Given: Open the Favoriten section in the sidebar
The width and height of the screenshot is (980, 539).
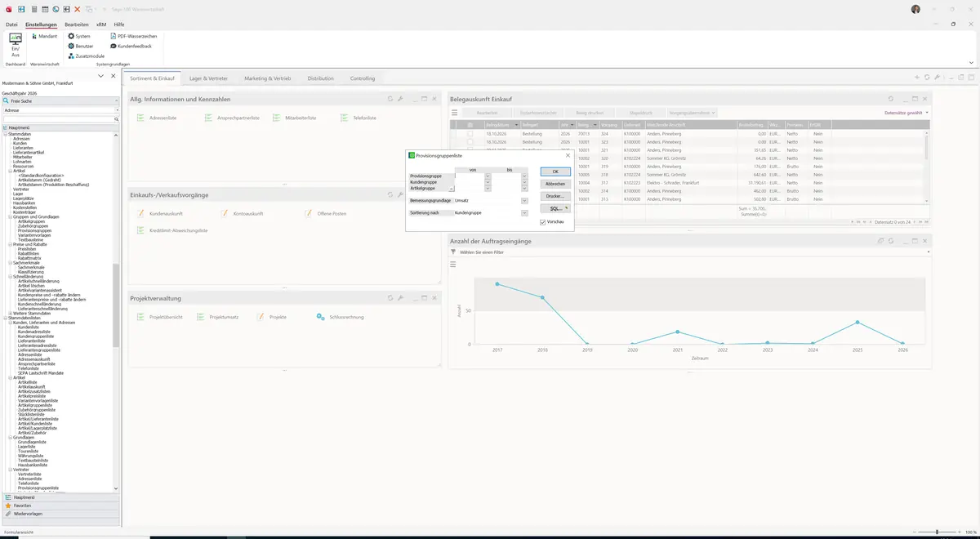Looking at the screenshot, I should click(x=60, y=506).
